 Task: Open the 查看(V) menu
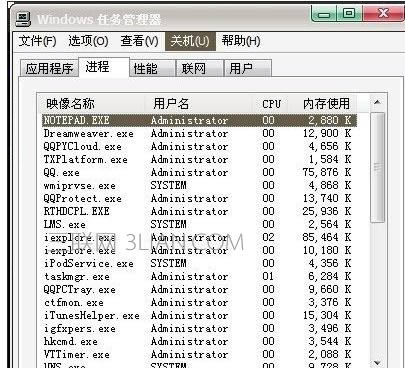pos(139,41)
